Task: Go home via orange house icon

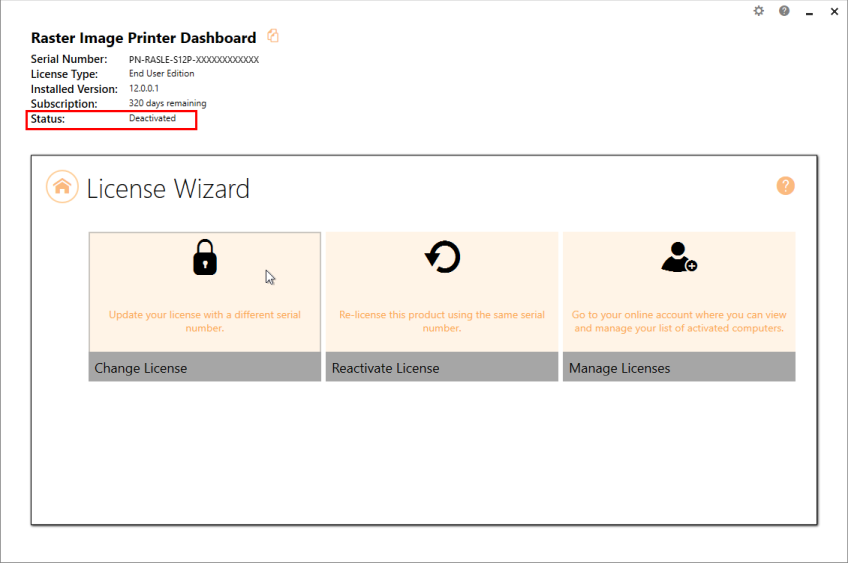Action: tap(62, 187)
